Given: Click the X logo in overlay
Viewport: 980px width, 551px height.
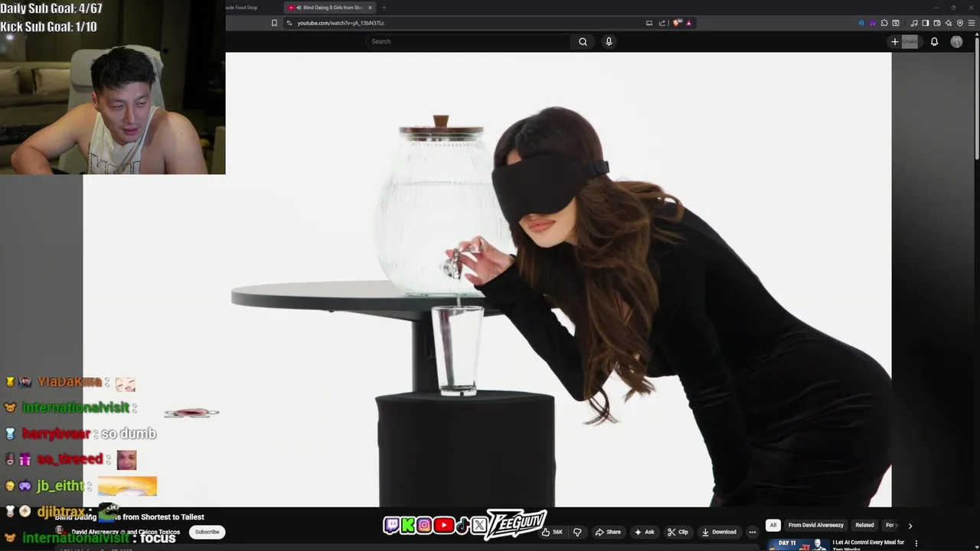Looking at the screenshot, I should pyautogui.click(x=479, y=525).
